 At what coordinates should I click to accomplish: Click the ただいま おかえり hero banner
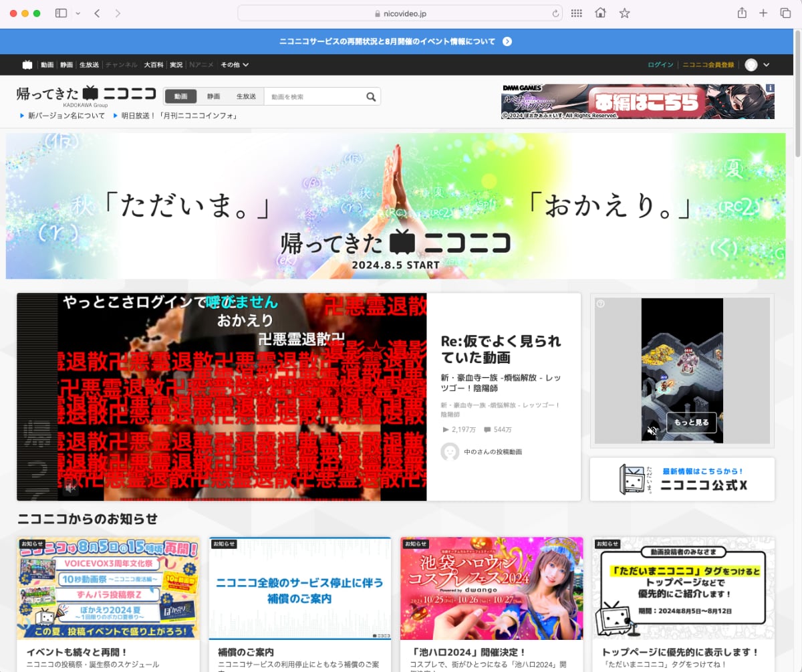click(396, 206)
